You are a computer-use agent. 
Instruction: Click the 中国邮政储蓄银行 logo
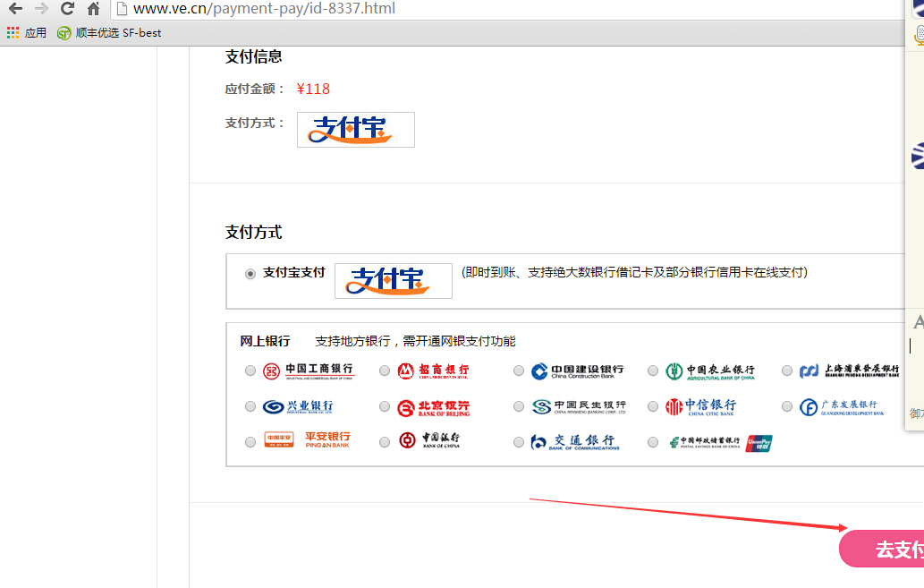705,442
